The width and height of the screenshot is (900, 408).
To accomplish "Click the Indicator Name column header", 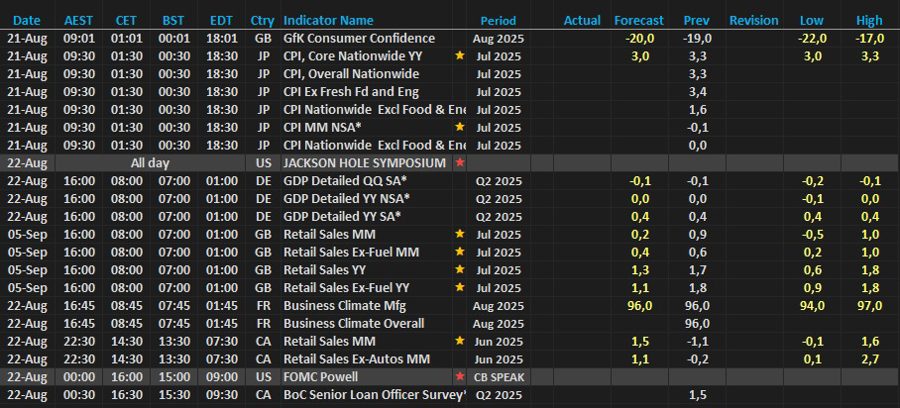I will [328, 20].
